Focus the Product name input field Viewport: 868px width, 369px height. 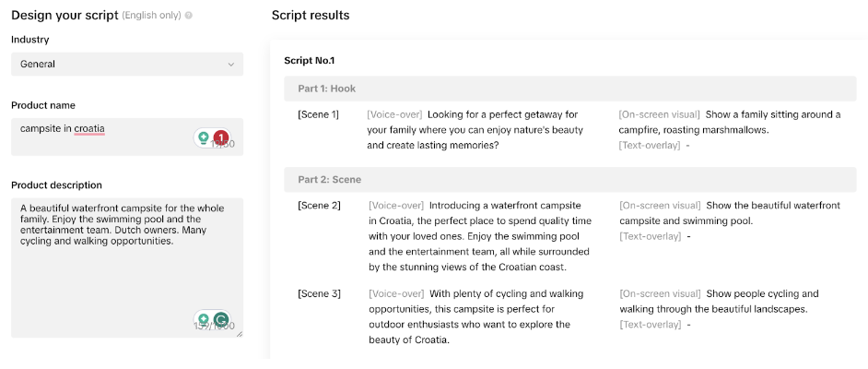[x=127, y=137]
